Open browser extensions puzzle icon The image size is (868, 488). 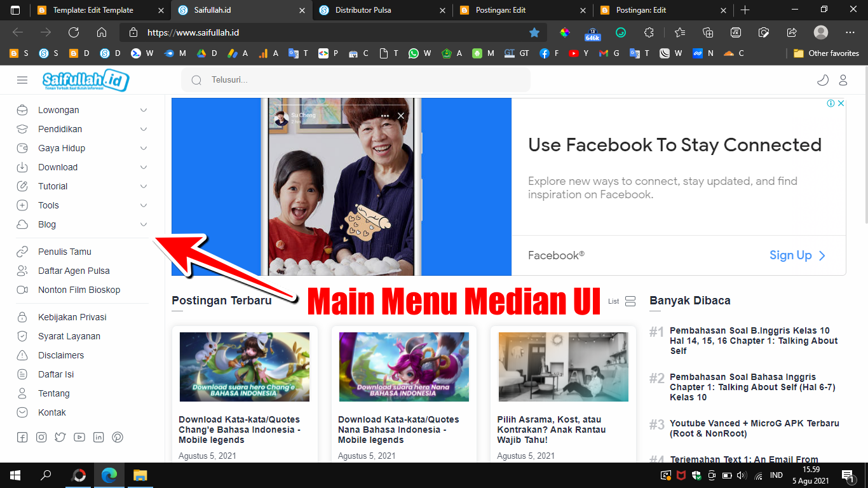click(x=649, y=32)
